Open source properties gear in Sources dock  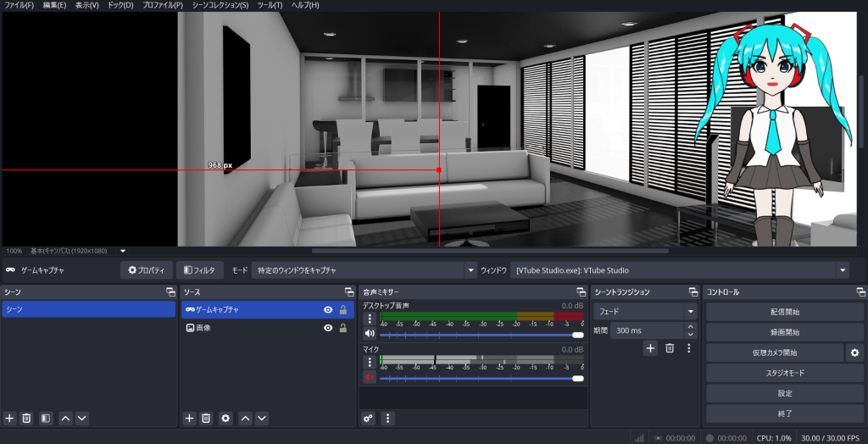[x=225, y=419]
